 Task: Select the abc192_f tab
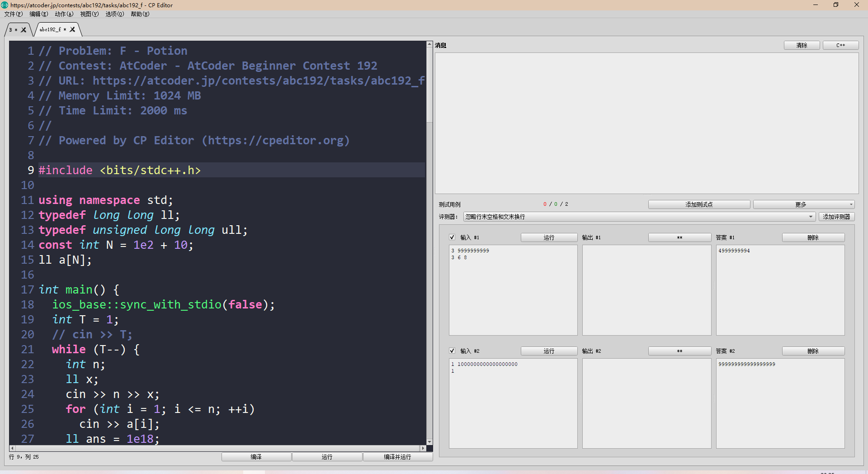pyautogui.click(x=52, y=29)
